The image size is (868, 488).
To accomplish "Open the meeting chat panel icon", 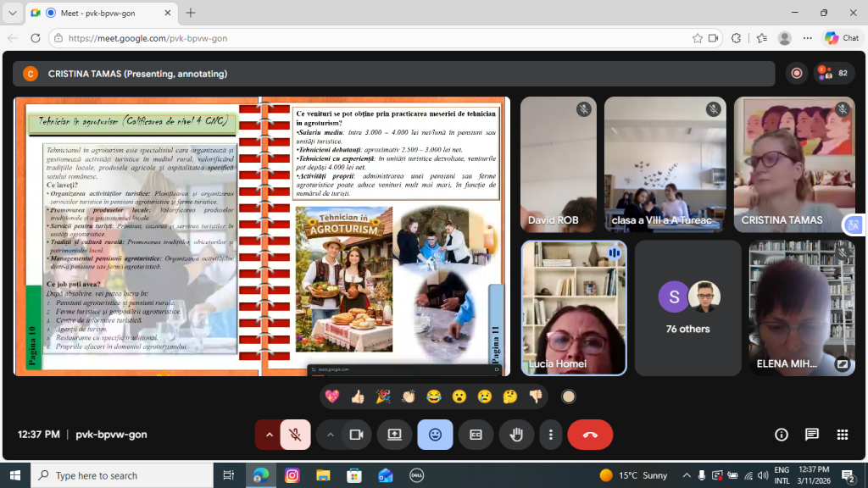I will click(x=811, y=435).
